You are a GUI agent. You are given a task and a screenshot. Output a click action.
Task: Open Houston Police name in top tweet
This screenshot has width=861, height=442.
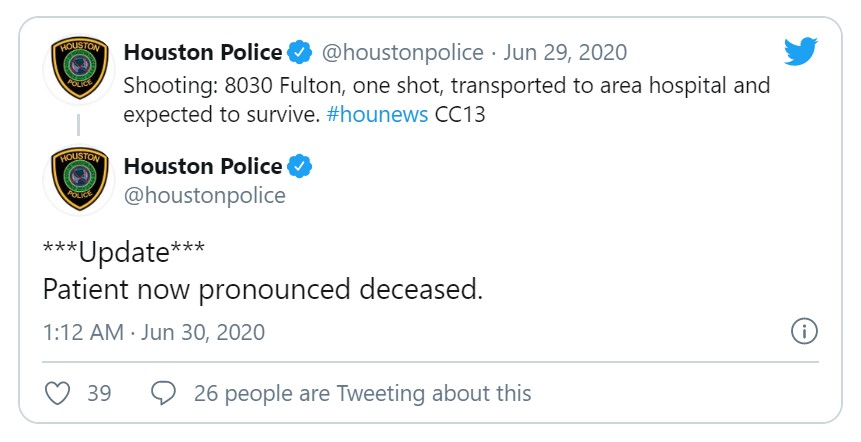(203, 52)
